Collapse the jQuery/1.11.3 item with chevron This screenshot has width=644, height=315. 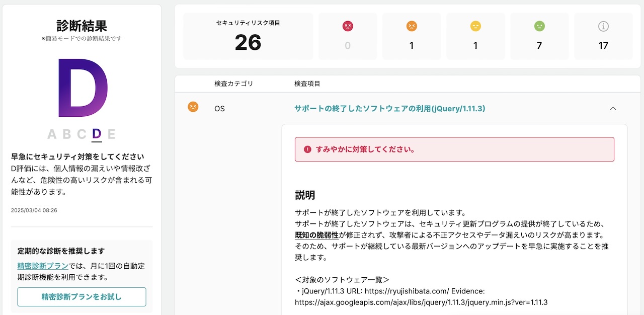[613, 108]
